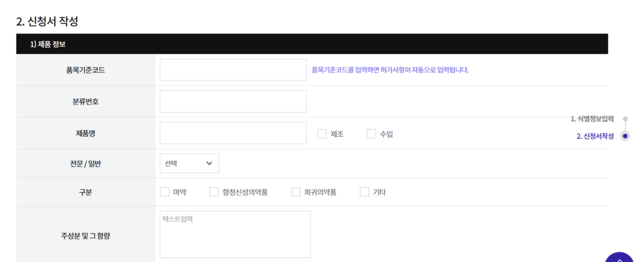Focus the 품목기준코드 input field
644x262 pixels.
tap(233, 70)
